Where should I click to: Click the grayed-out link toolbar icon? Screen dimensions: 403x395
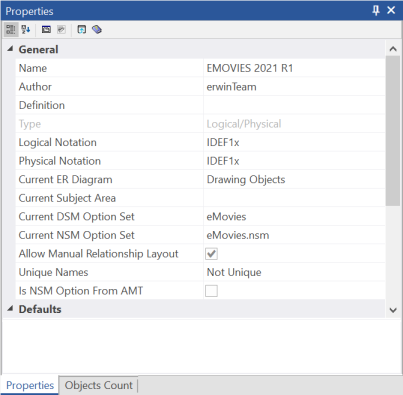point(61,30)
